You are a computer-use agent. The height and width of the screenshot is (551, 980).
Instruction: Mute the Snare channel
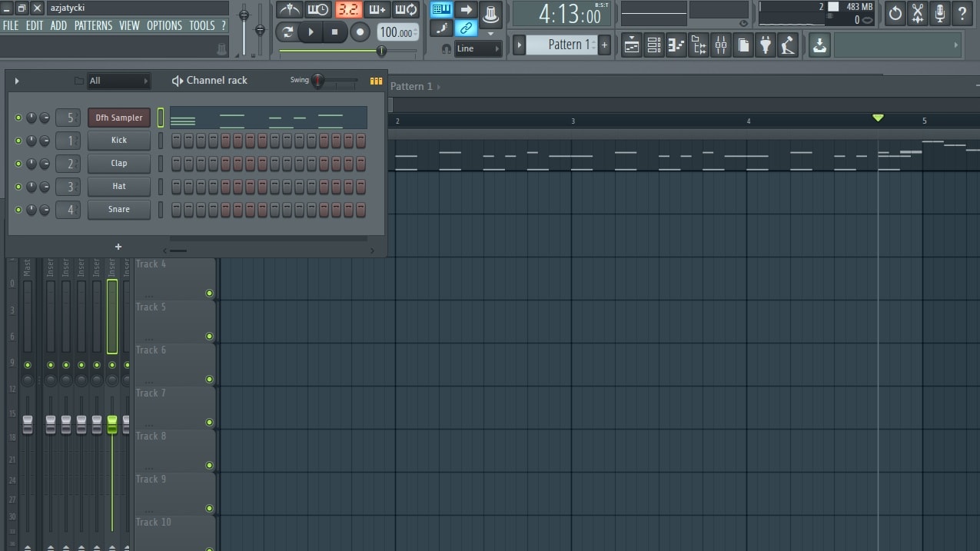18,210
